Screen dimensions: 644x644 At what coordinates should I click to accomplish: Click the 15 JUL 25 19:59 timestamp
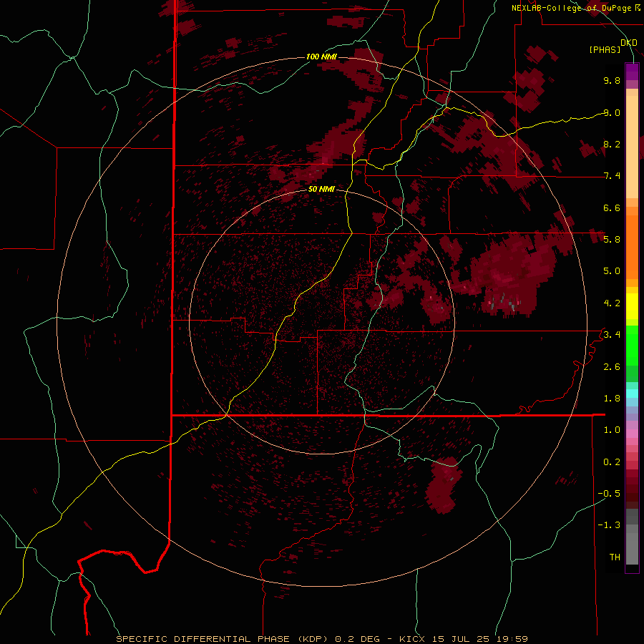(479, 639)
